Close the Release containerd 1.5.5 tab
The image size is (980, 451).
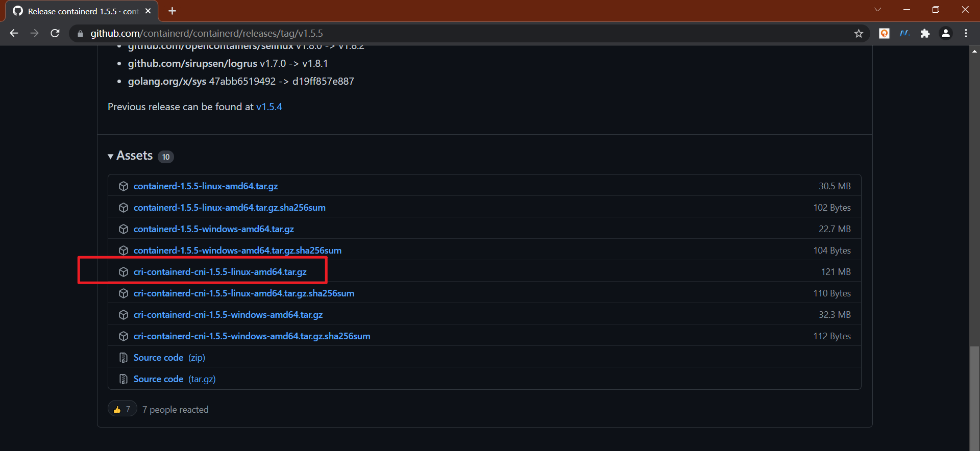(148, 11)
